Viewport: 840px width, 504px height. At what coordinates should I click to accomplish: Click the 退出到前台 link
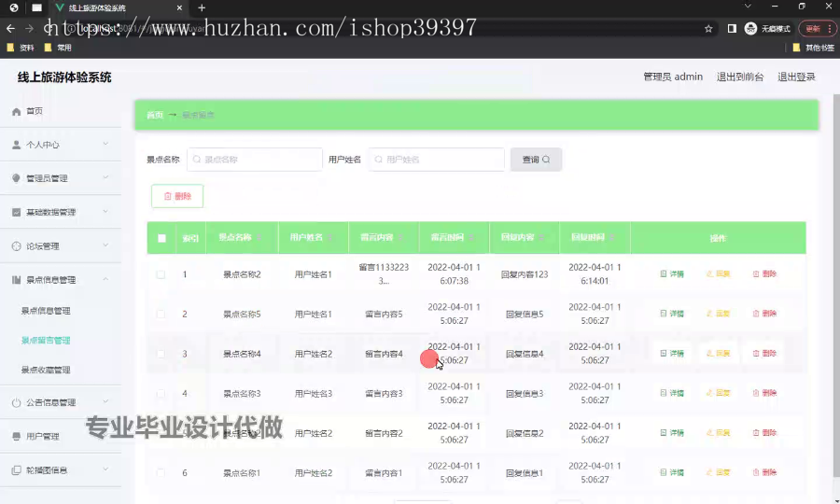coord(740,77)
